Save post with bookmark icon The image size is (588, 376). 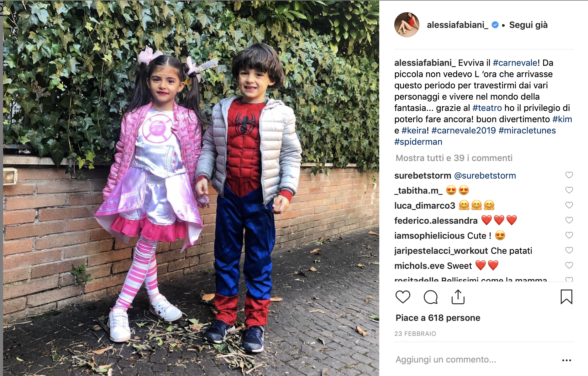tap(566, 297)
